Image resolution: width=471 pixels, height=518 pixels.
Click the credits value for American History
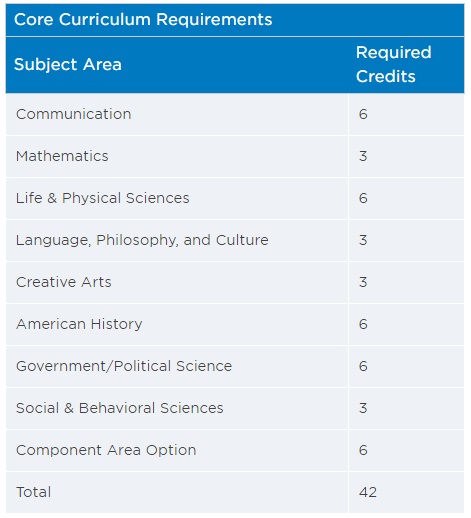click(x=363, y=324)
